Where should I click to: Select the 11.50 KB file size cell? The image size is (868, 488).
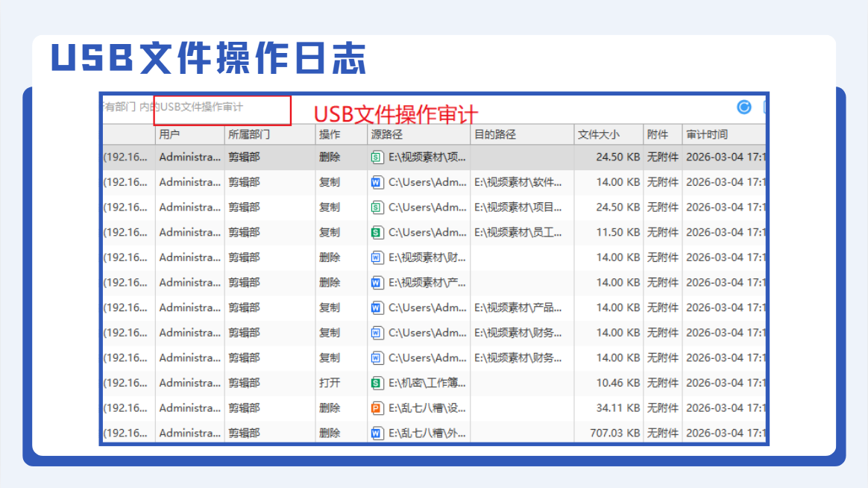pyautogui.click(x=617, y=233)
